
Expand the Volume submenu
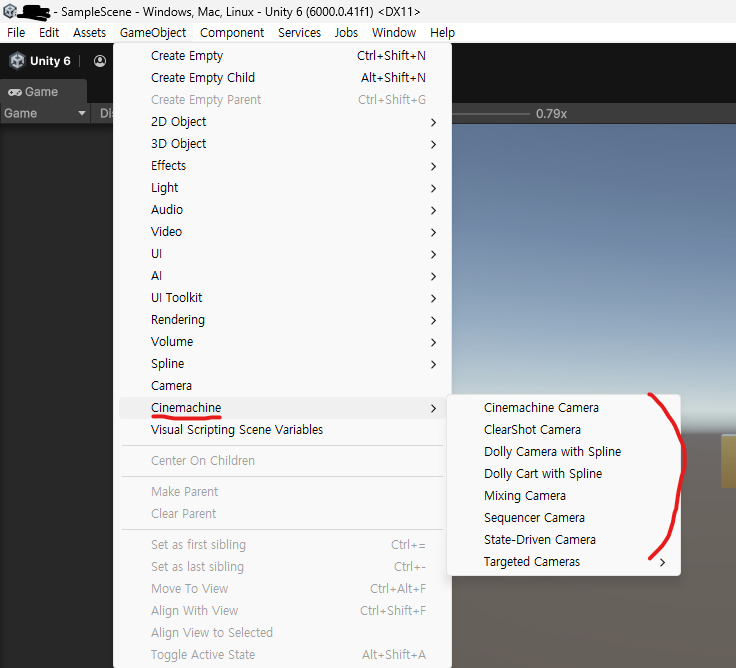coord(285,342)
